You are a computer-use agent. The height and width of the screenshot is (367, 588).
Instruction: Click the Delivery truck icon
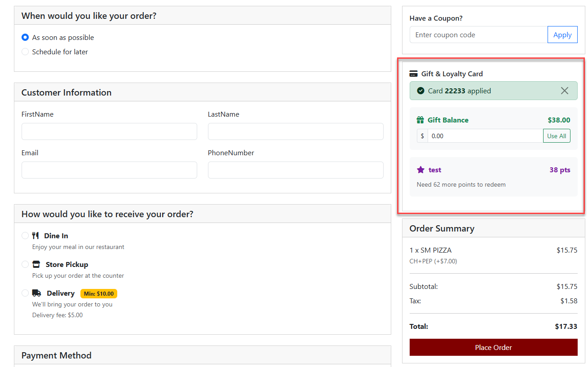[x=37, y=293]
